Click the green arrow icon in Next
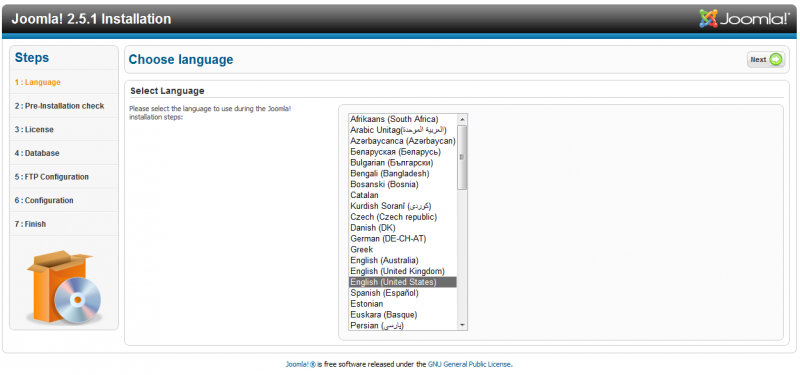 (776, 60)
